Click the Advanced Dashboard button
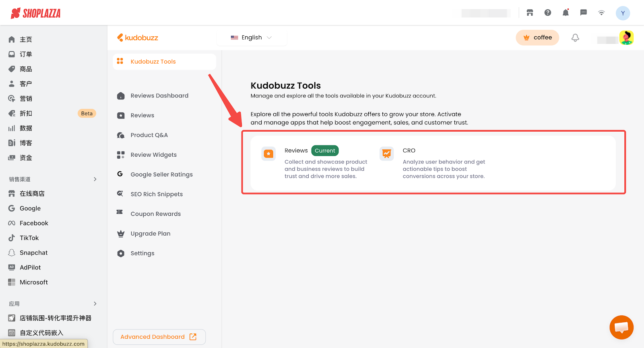The image size is (644, 348). (x=159, y=337)
